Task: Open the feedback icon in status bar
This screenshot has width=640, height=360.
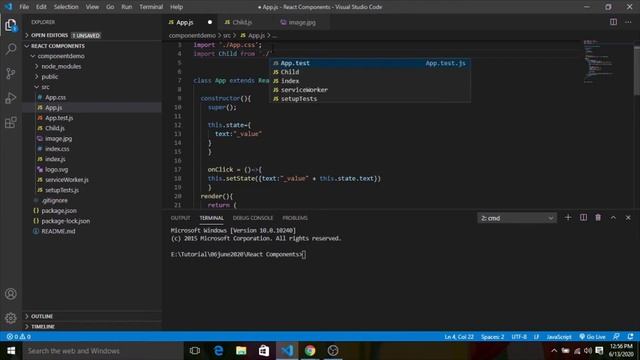Action: click(616, 337)
